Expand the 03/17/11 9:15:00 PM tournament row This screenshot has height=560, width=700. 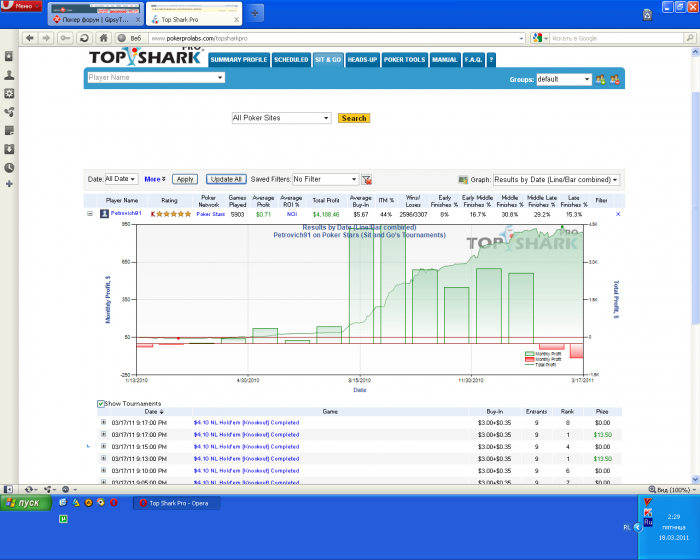coord(104,446)
